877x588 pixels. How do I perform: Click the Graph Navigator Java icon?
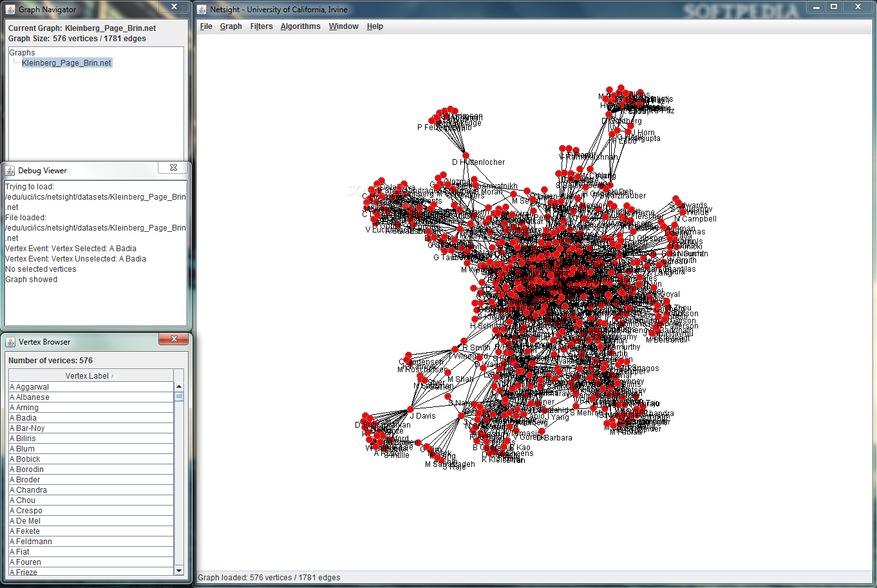click(10, 9)
